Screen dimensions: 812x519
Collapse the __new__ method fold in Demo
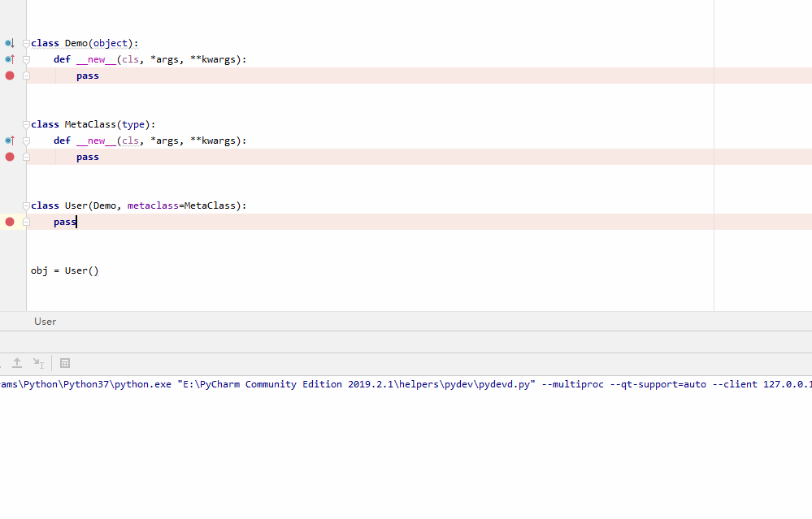tap(26, 59)
